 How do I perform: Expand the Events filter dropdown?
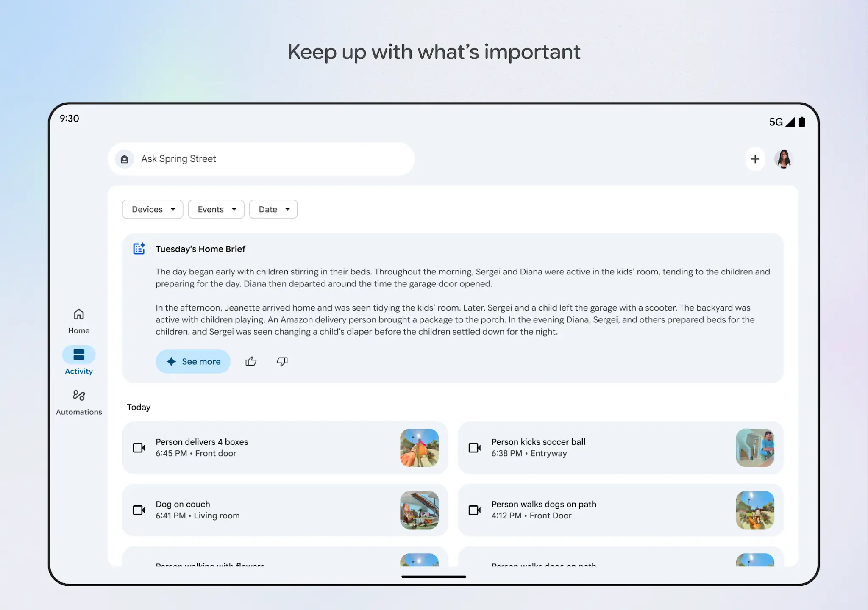click(x=216, y=209)
